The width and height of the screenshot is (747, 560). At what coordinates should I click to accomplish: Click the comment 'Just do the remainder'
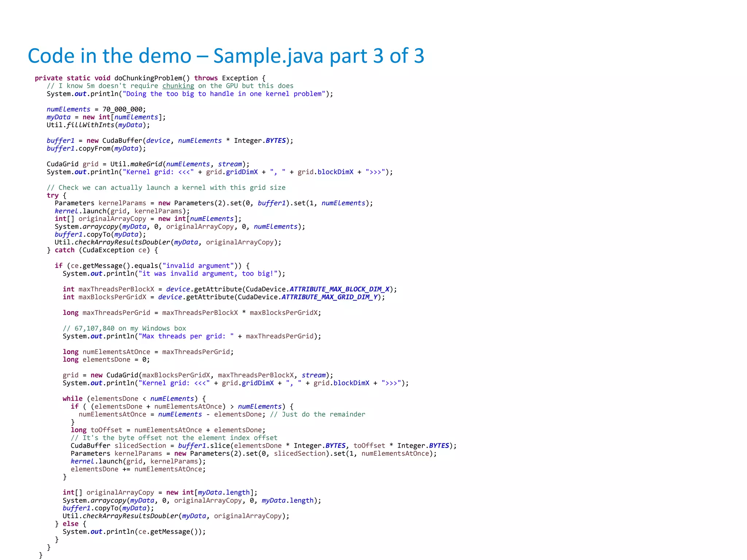click(x=323, y=414)
